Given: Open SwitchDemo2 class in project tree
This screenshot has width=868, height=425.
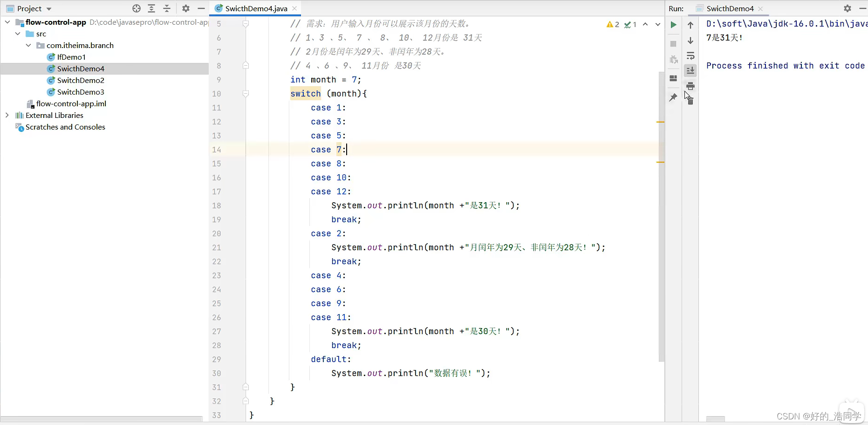Looking at the screenshot, I should 81,80.
